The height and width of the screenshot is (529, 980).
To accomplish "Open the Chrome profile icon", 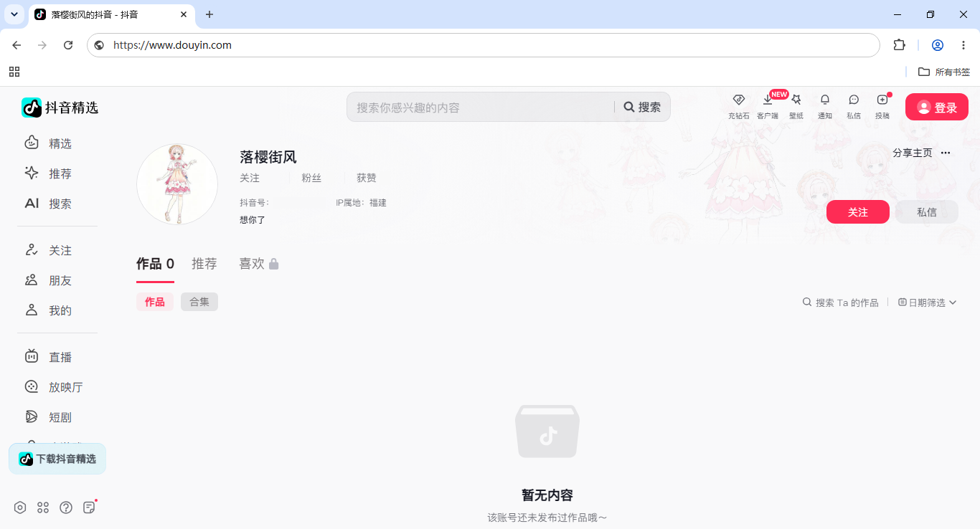I will [938, 45].
